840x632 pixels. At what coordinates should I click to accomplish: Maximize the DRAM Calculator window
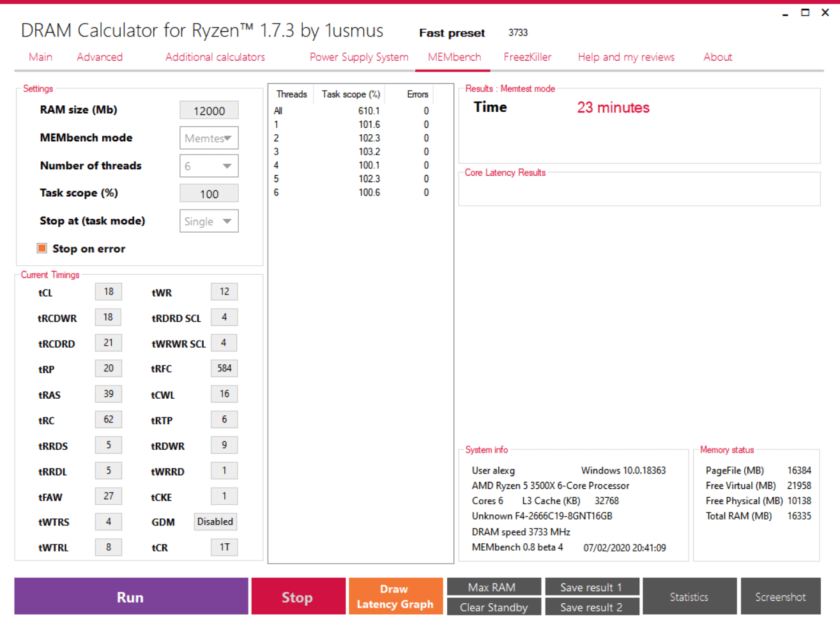coord(805,13)
